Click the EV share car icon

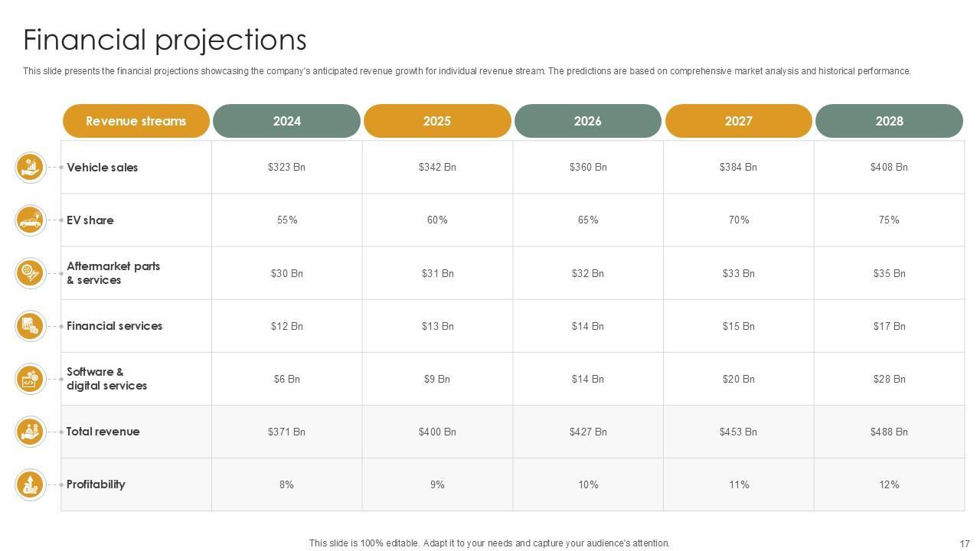(x=30, y=220)
